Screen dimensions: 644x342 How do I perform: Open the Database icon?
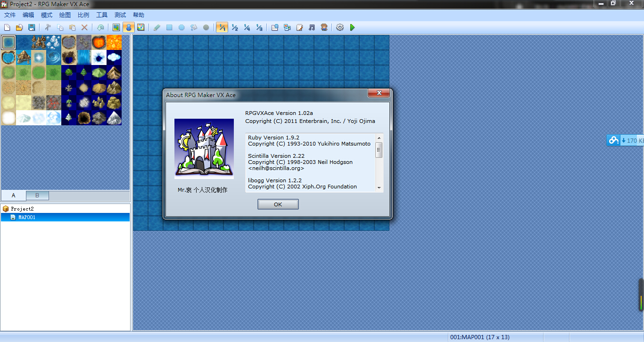tap(275, 28)
